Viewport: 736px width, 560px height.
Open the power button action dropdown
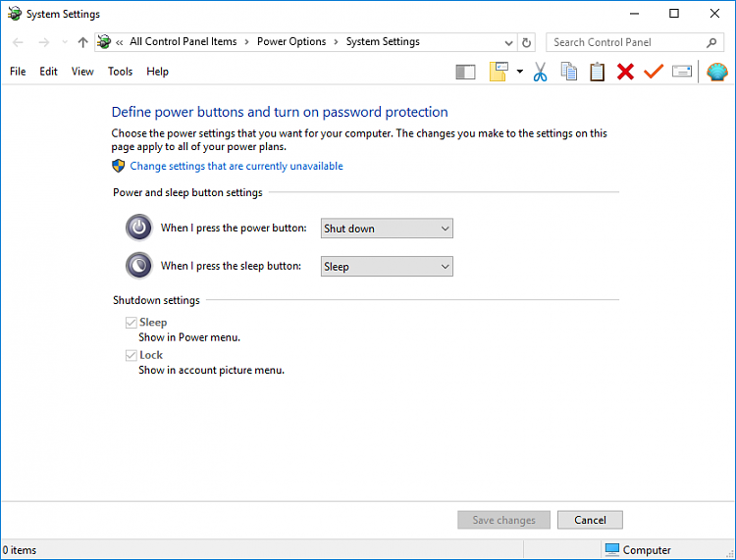click(387, 229)
